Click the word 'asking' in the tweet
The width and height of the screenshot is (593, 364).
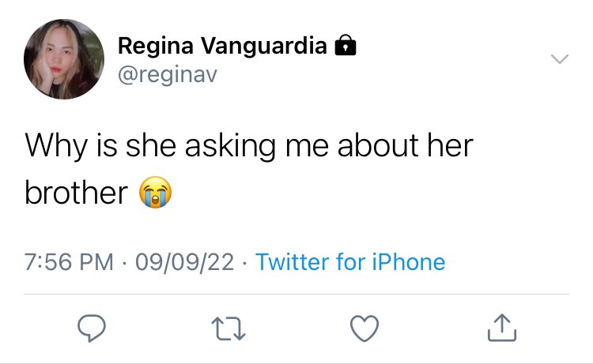pos(230,146)
